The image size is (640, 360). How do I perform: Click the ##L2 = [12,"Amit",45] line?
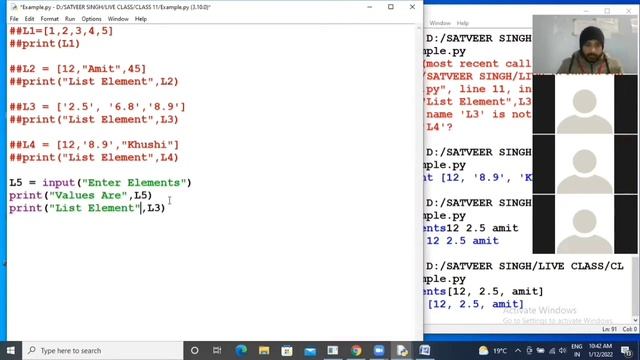tap(78, 69)
